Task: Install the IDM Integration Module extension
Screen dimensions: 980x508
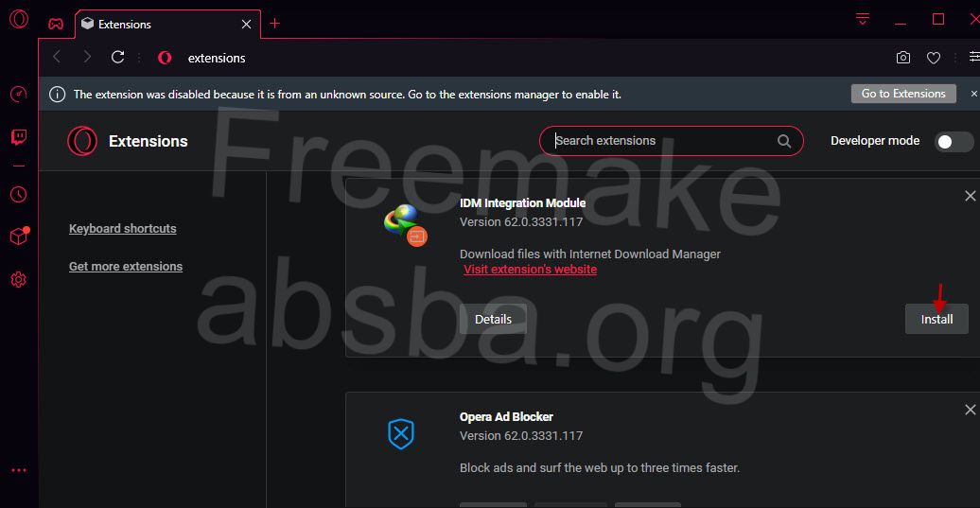Action: [936, 320]
